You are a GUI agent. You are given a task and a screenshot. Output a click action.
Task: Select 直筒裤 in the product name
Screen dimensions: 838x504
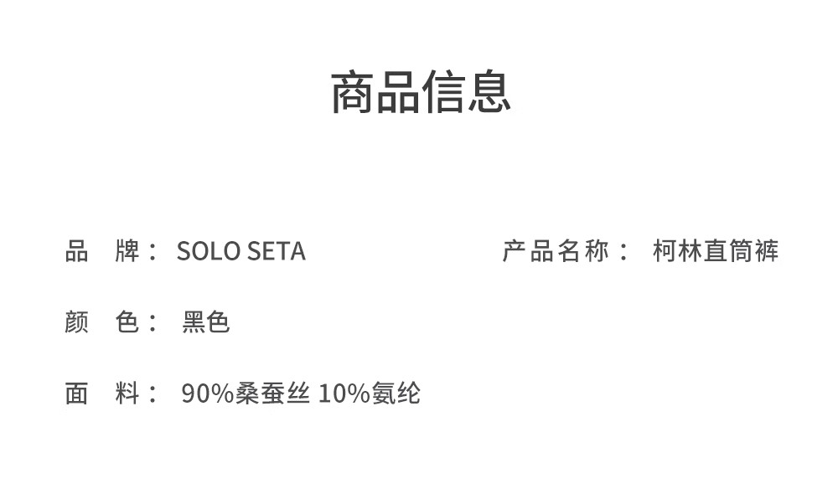coord(741,251)
